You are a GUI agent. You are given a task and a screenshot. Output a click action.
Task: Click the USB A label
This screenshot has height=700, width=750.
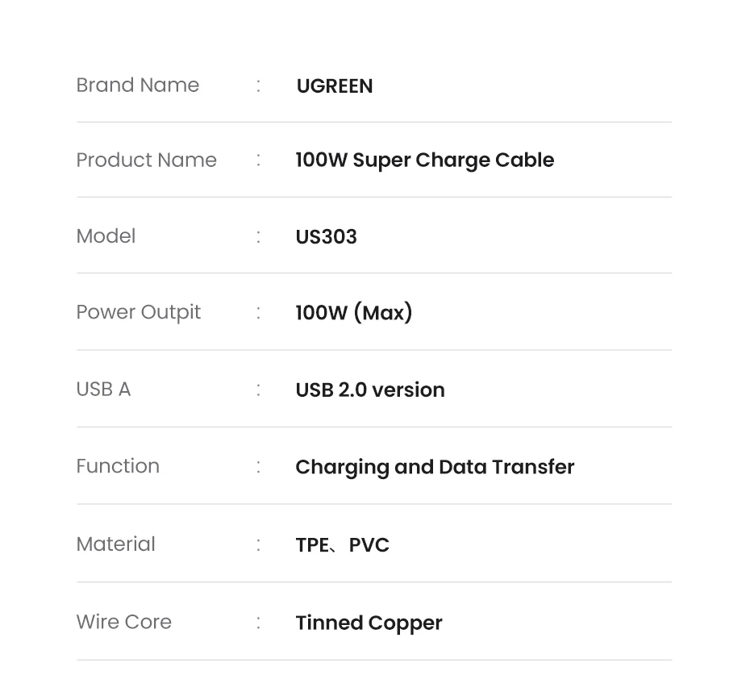click(103, 389)
